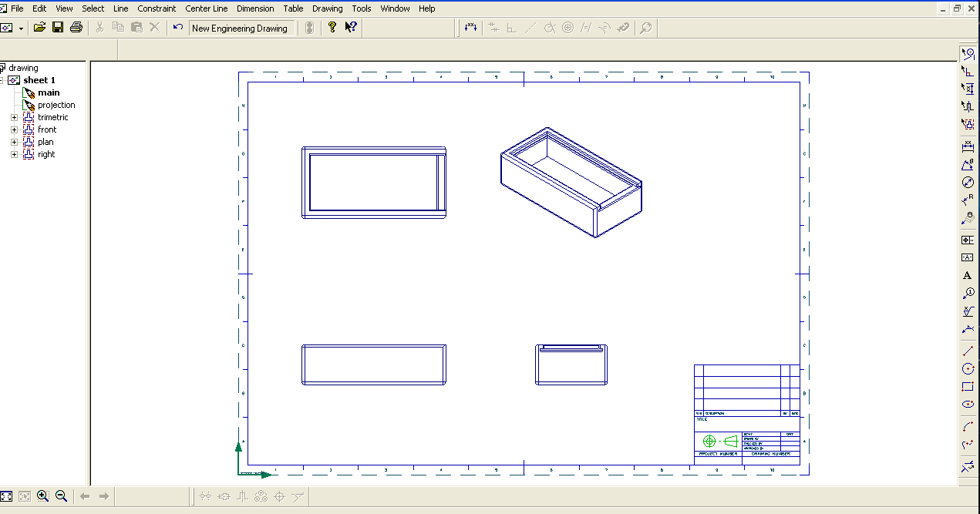980x514 pixels.
Task: Print the drawing with the printer icon
Action: point(76,28)
